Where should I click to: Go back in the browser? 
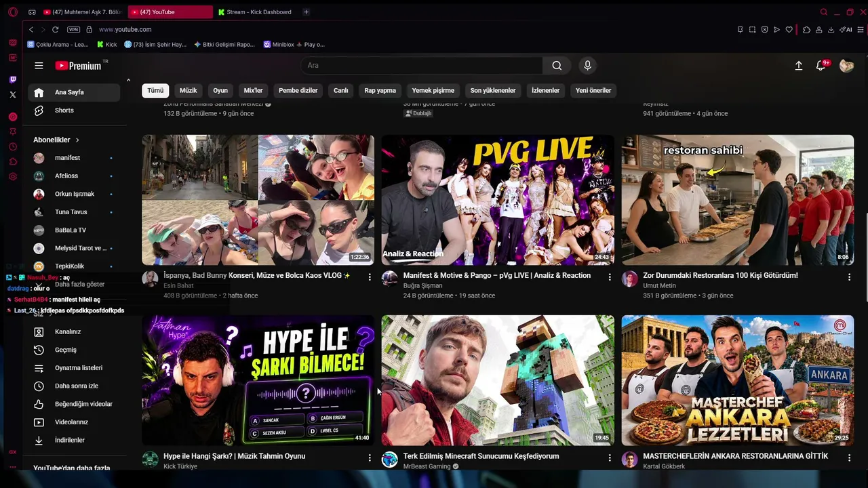pos(31,30)
